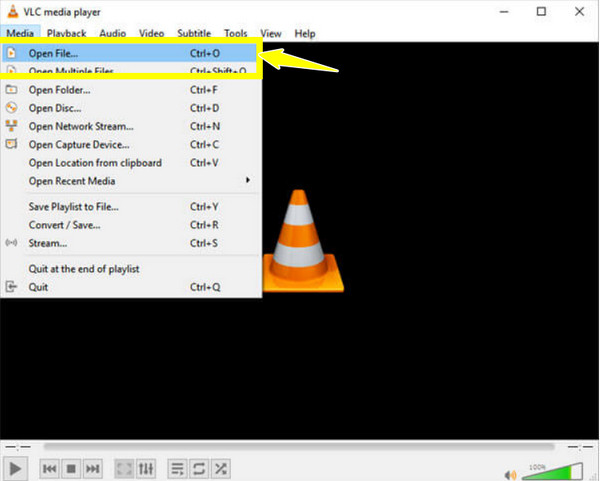
Task: Open the Help menu
Action: click(305, 33)
